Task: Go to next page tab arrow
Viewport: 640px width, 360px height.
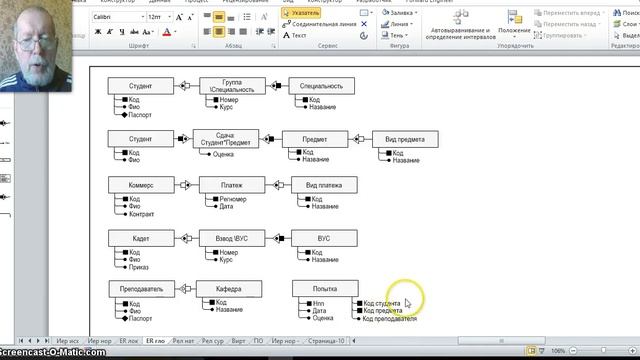Action: 38,341
